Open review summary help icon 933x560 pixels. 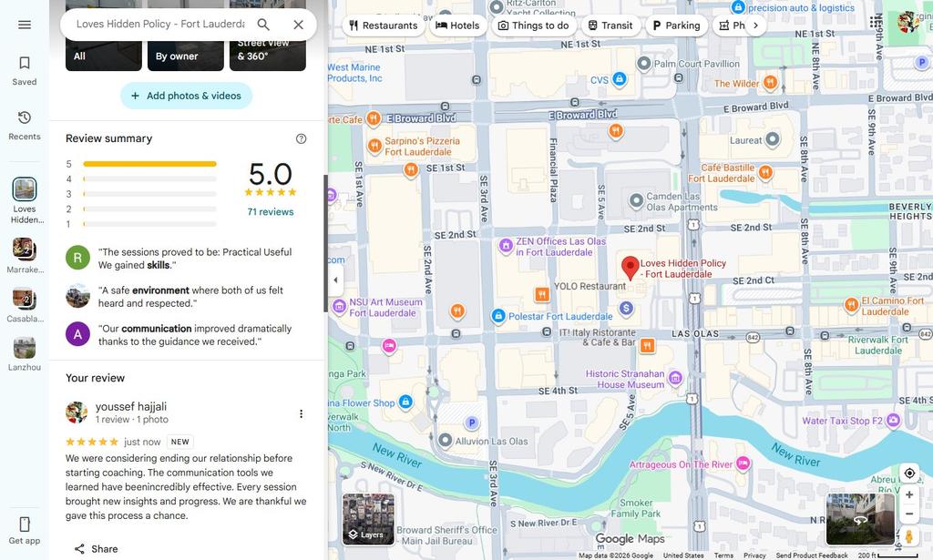tap(301, 138)
